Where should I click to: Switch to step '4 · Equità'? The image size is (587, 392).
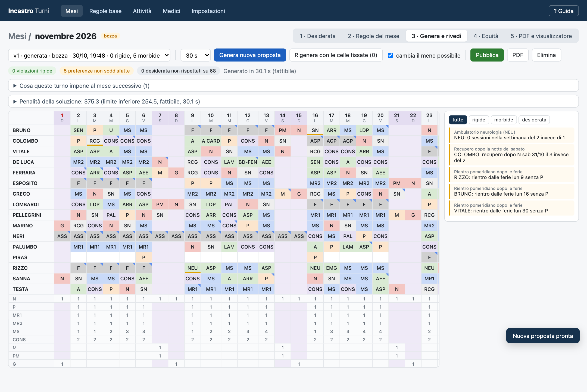(486, 36)
